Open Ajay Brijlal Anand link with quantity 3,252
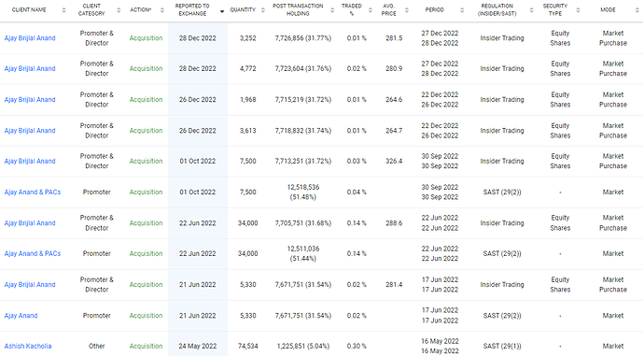This screenshot has height=356, width=644. coord(30,38)
